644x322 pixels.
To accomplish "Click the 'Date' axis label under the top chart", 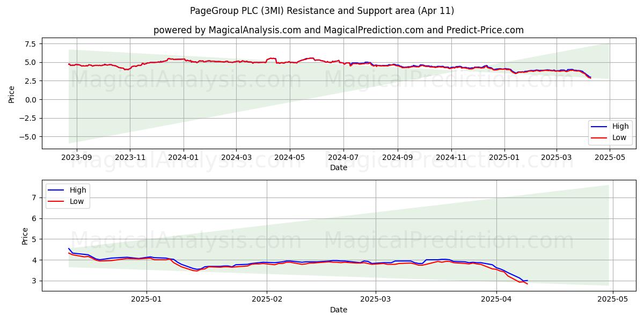I will (339, 167).
